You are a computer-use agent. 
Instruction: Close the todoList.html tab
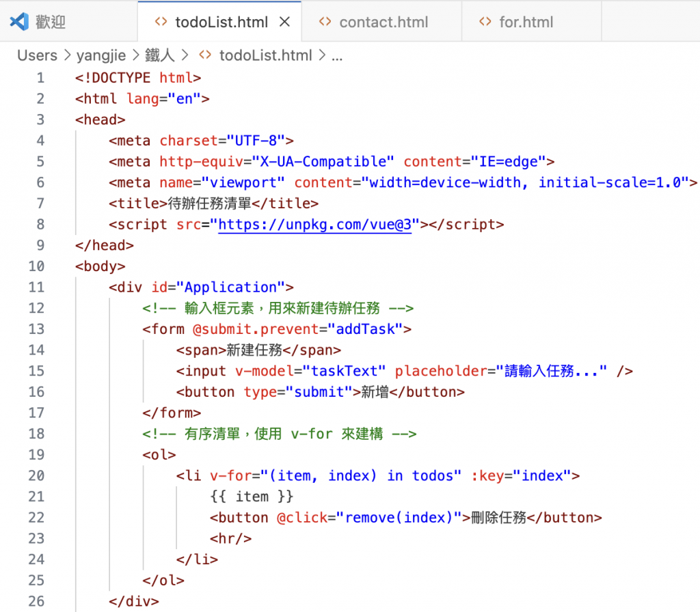click(x=285, y=21)
